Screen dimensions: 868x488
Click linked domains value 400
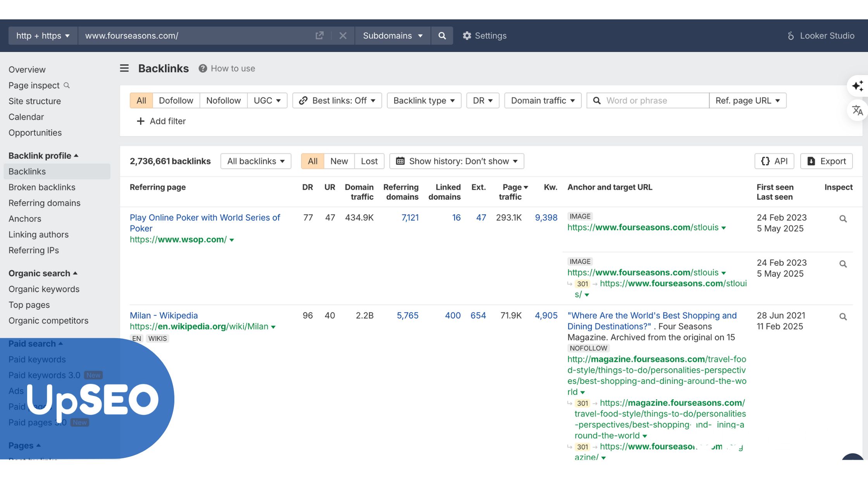453,316
